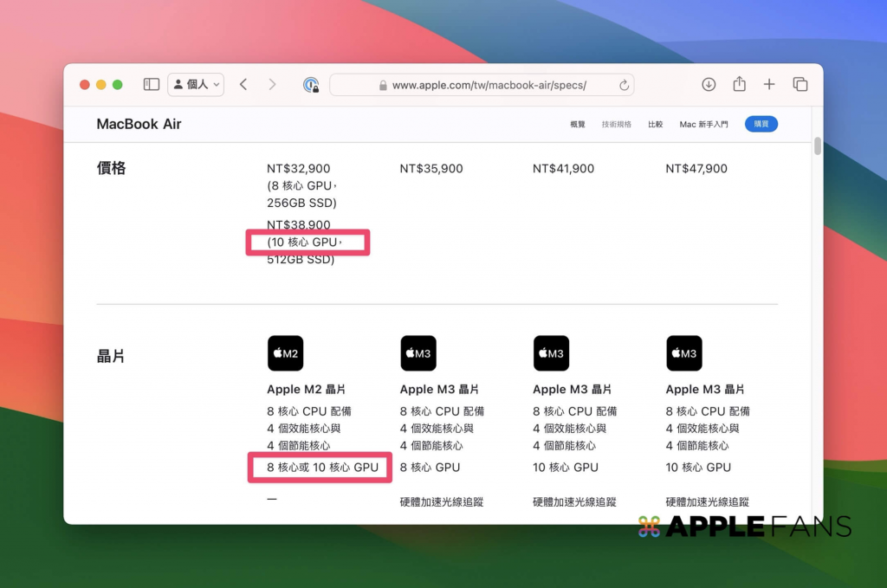Click the blue 購買 button
Image resolution: width=887 pixels, height=588 pixels.
pos(761,124)
